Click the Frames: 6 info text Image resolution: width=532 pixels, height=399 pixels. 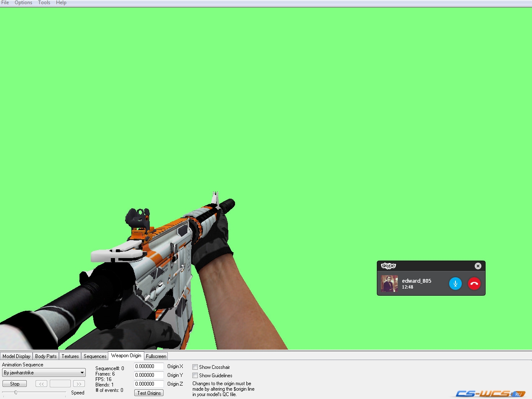point(105,374)
